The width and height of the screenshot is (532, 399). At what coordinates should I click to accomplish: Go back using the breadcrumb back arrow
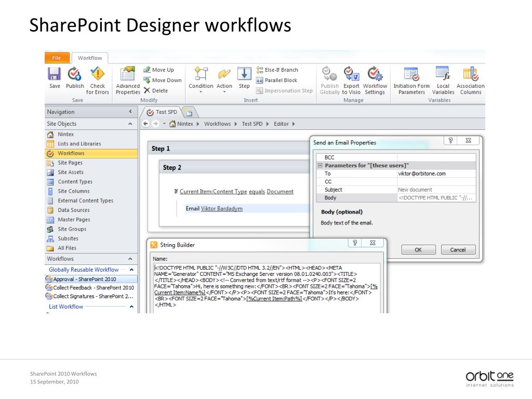pos(145,124)
